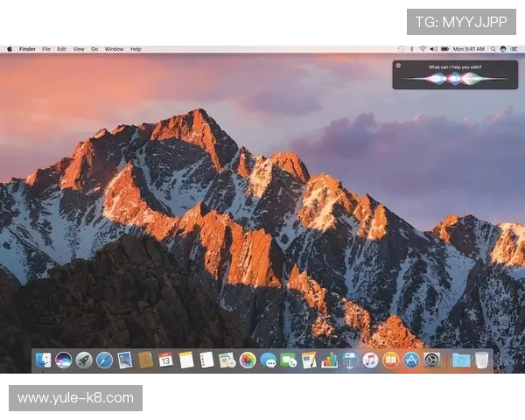Viewport: 525px width, 420px height.
Task: Open the Help menu
Action: pyautogui.click(x=136, y=49)
